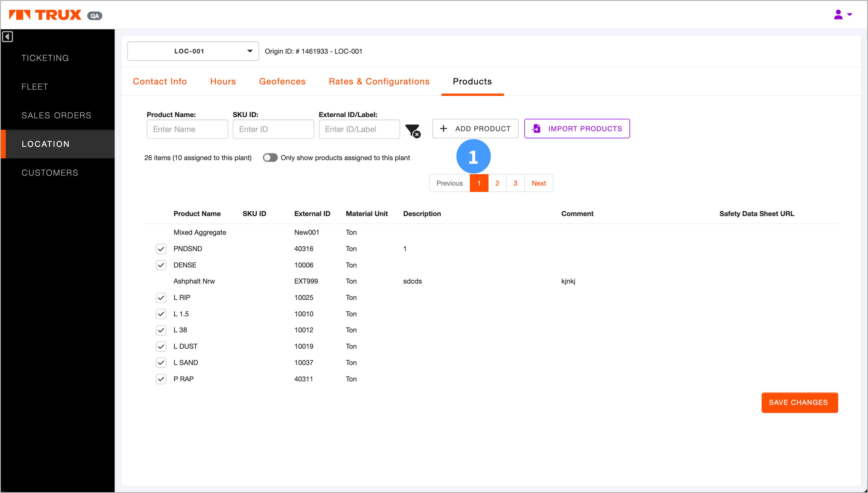Viewport: 868px width, 493px height.
Task: Collapse the sidebar with the arrow icon
Action: coord(7,36)
